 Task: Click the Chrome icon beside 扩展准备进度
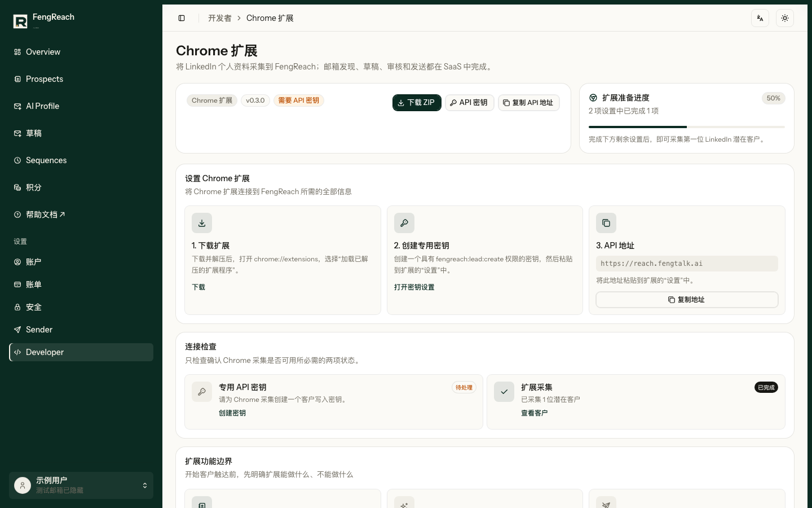[593, 98]
